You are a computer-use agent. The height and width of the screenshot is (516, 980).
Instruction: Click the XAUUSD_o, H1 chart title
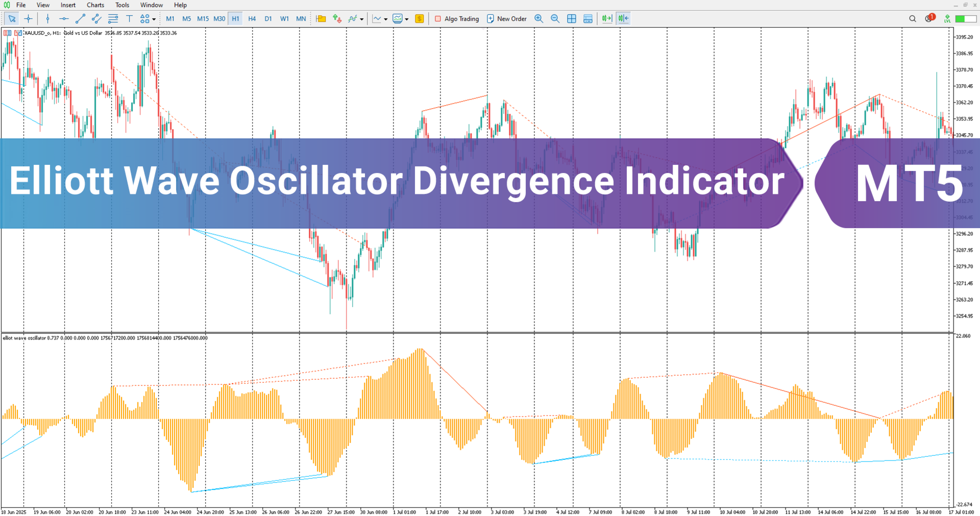pos(42,33)
